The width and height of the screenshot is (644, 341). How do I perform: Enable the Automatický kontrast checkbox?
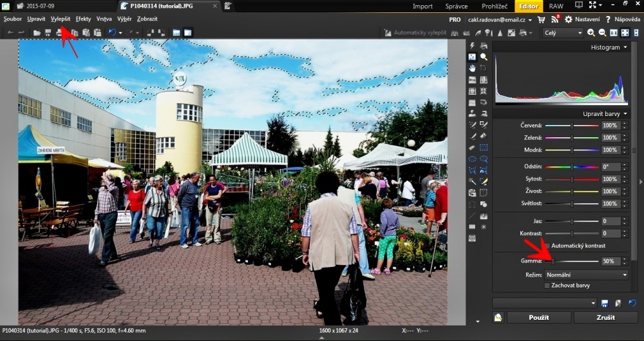[x=546, y=246]
